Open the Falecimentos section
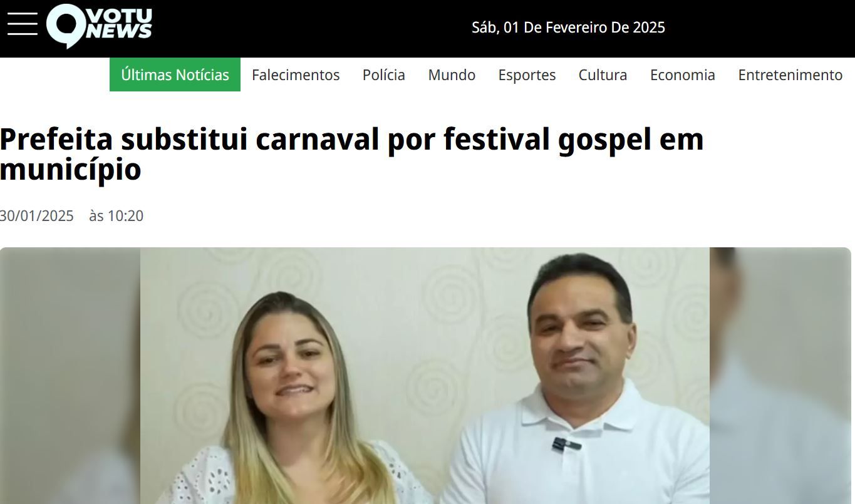 [296, 75]
